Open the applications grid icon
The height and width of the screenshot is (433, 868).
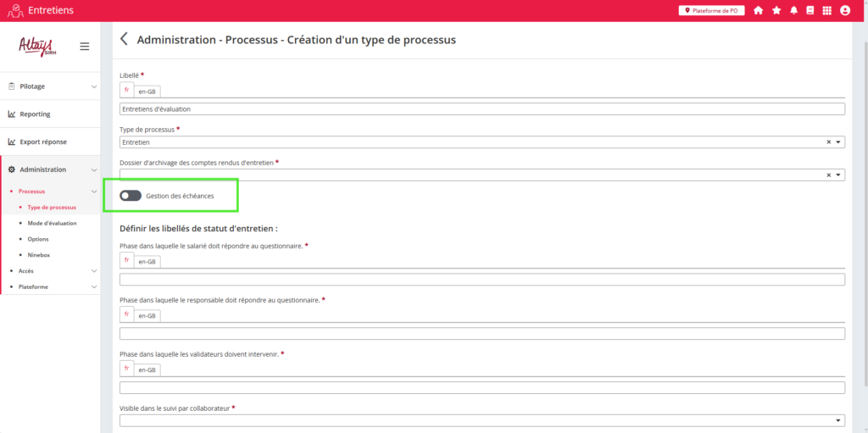826,10
